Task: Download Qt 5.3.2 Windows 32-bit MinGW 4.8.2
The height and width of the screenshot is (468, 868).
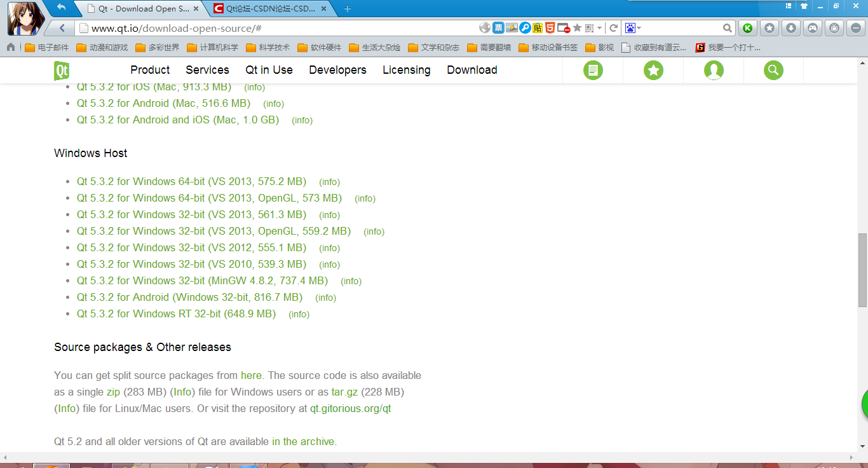Action: point(203,281)
